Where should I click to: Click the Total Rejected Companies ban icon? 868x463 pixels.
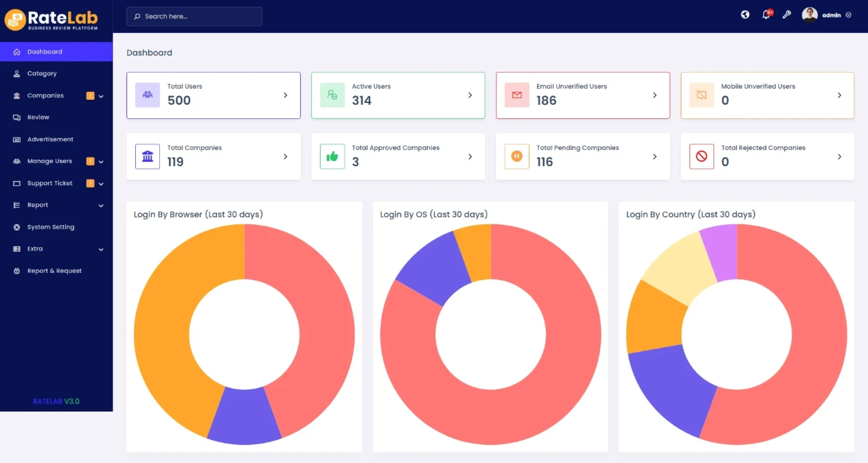[x=701, y=156]
